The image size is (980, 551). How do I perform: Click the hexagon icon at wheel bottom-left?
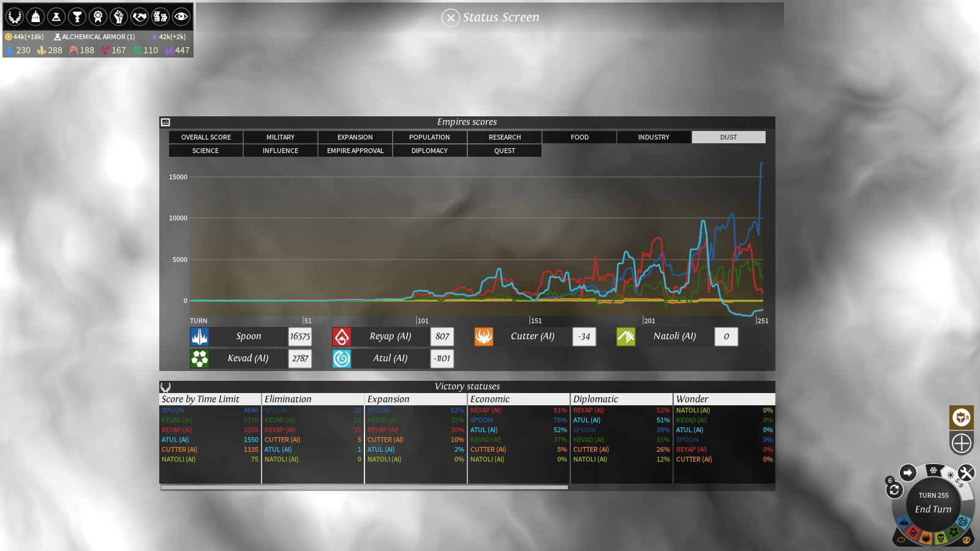900,540
